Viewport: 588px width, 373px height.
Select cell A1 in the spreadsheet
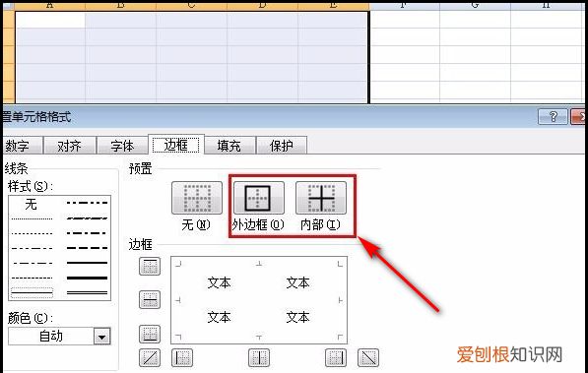[x=50, y=20]
